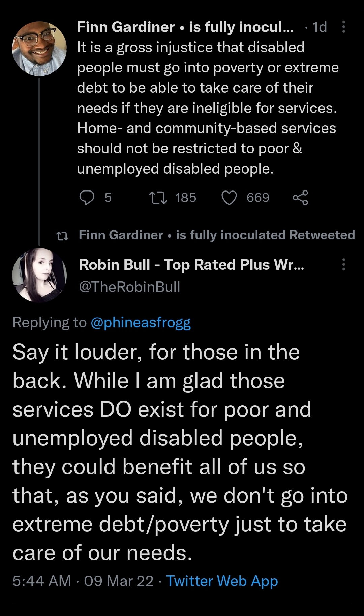This screenshot has height=616, width=364.
Task: Open the @phineasfrogg mention link
Action: (x=141, y=323)
